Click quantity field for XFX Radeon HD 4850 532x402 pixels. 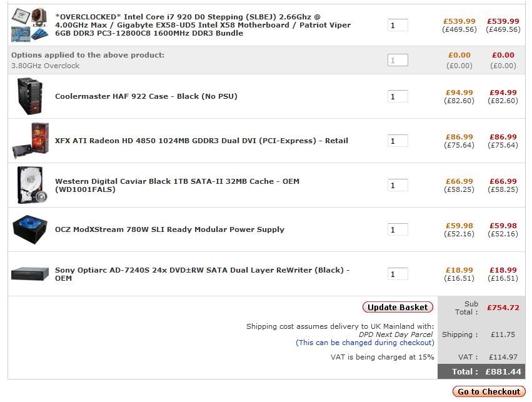coord(398,141)
